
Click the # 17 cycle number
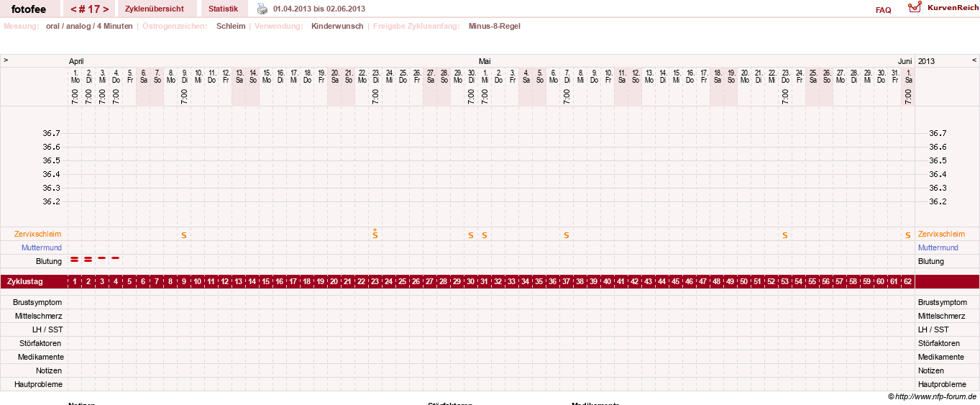pyautogui.click(x=90, y=9)
